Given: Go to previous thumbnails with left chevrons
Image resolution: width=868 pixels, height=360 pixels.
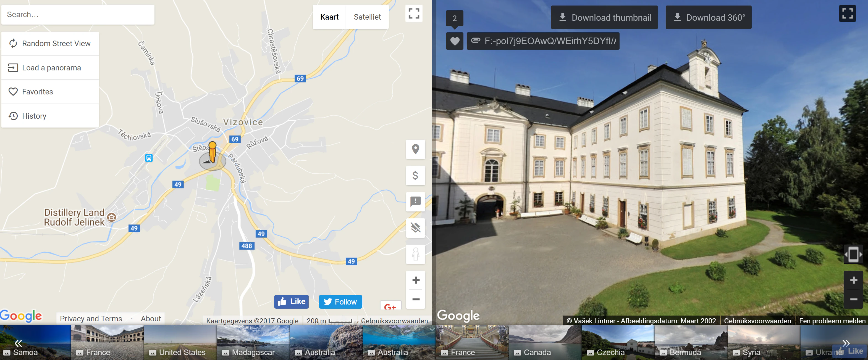Looking at the screenshot, I should 18,343.
